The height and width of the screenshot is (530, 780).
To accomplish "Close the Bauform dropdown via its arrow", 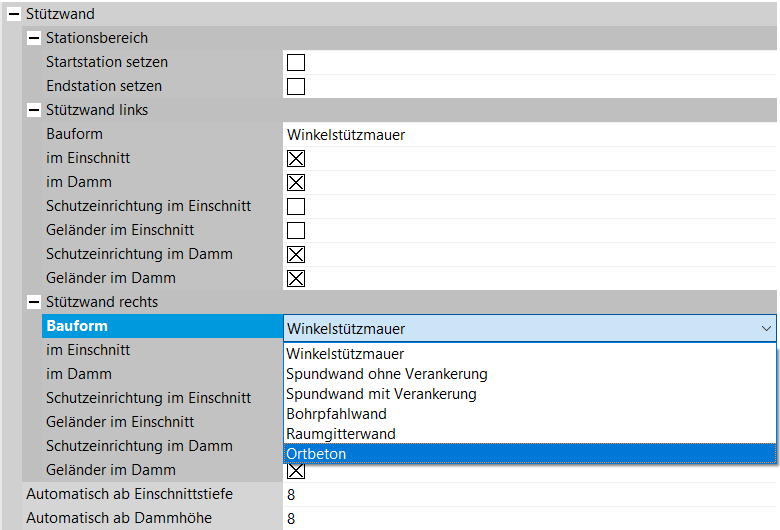I will tap(766, 327).
